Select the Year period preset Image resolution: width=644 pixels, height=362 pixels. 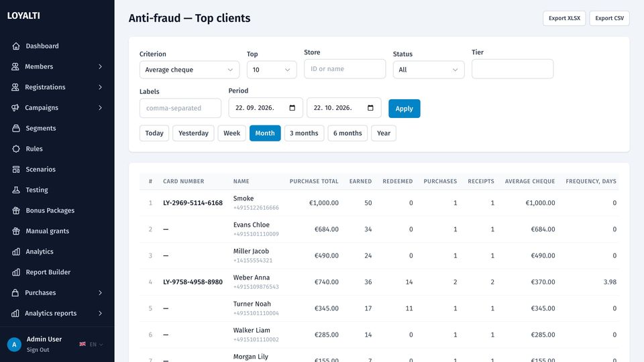pos(384,133)
